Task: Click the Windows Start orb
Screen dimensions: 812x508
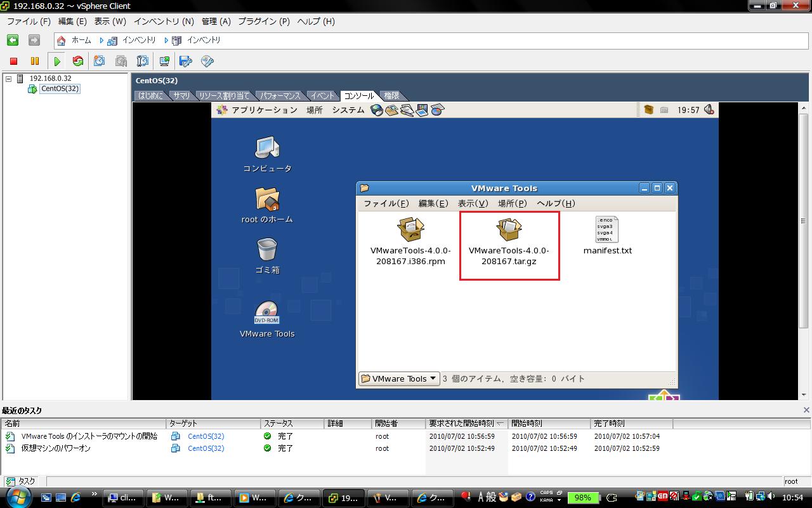Action: (x=18, y=497)
